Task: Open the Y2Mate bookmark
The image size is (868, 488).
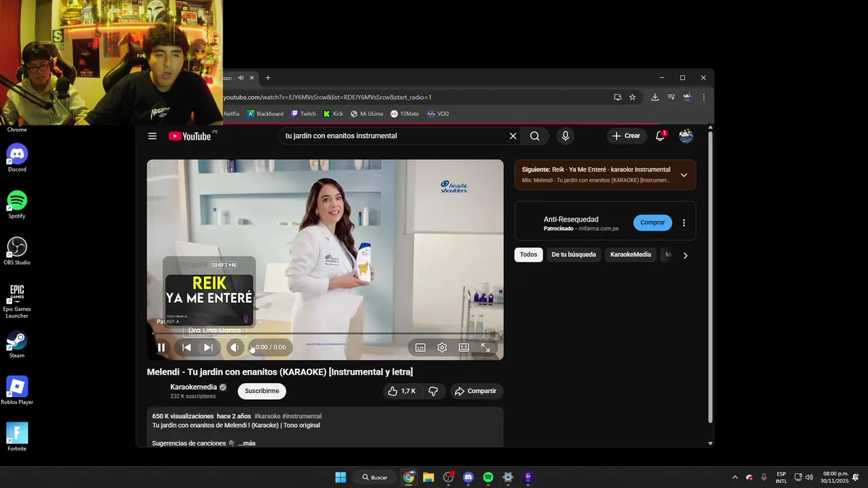Action: pos(405,114)
